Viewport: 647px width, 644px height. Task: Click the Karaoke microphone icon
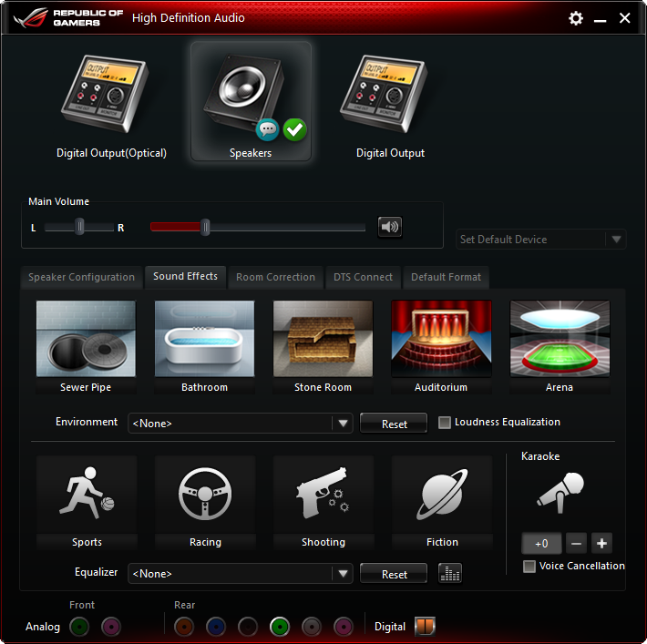(560, 493)
